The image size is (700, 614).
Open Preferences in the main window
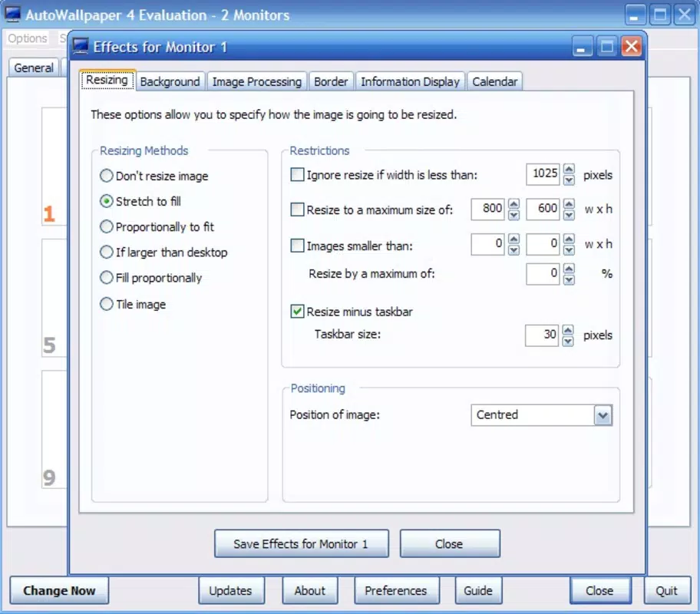tap(396, 590)
